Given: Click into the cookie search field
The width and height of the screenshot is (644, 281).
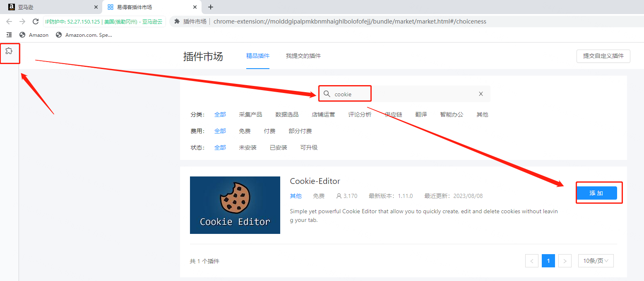Looking at the screenshot, I should [404, 94].
